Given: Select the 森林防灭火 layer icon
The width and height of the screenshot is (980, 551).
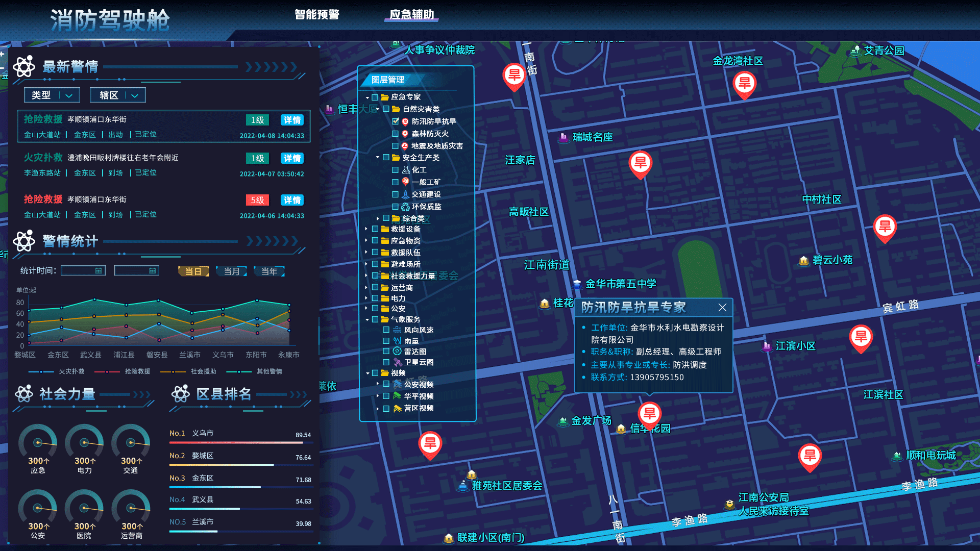Looking at the screenshot, I should tap(405, 133).
